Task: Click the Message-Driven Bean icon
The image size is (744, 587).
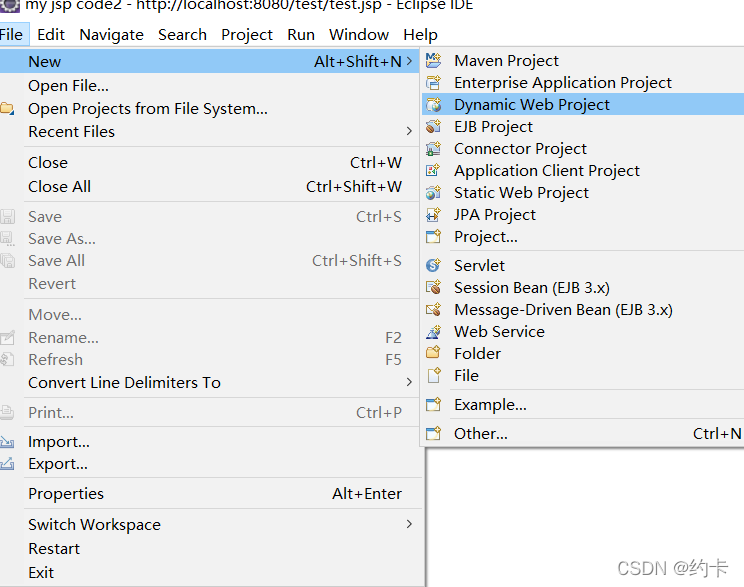Action: (x=433, y=309)
